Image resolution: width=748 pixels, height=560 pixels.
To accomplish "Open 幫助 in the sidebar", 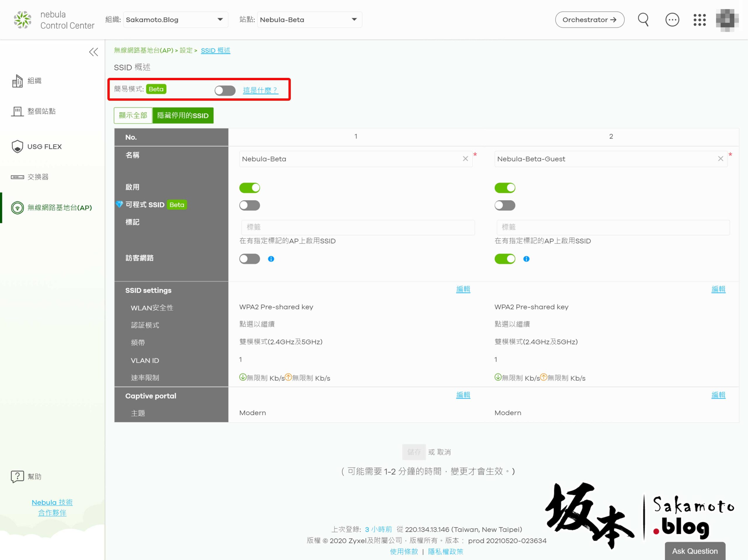I will [34, 476].
